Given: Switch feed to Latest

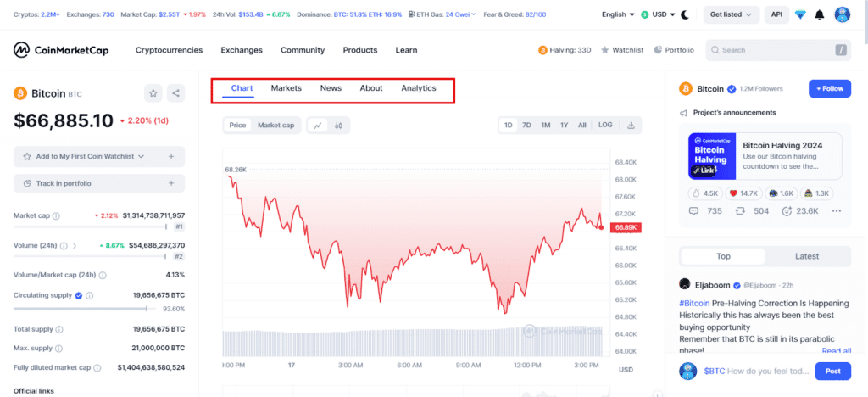Looking at the screenshot, I should [x=807, y=256].
